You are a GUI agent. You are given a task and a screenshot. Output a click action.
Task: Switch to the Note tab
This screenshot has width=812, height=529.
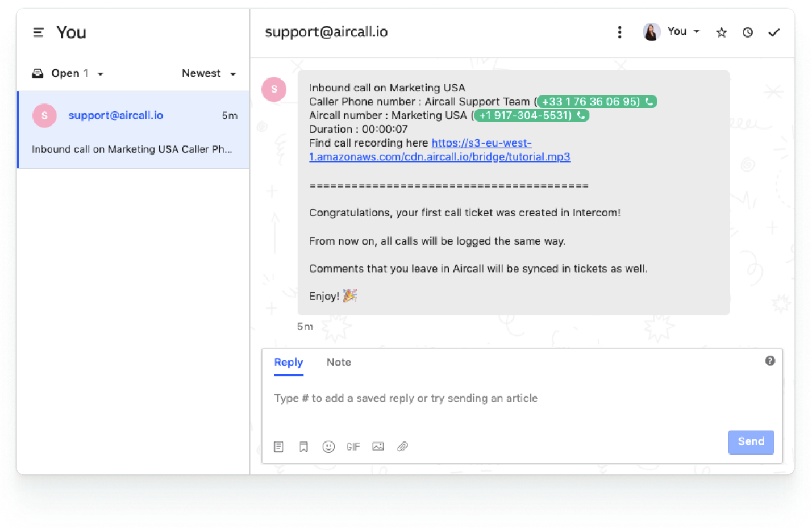339,362
